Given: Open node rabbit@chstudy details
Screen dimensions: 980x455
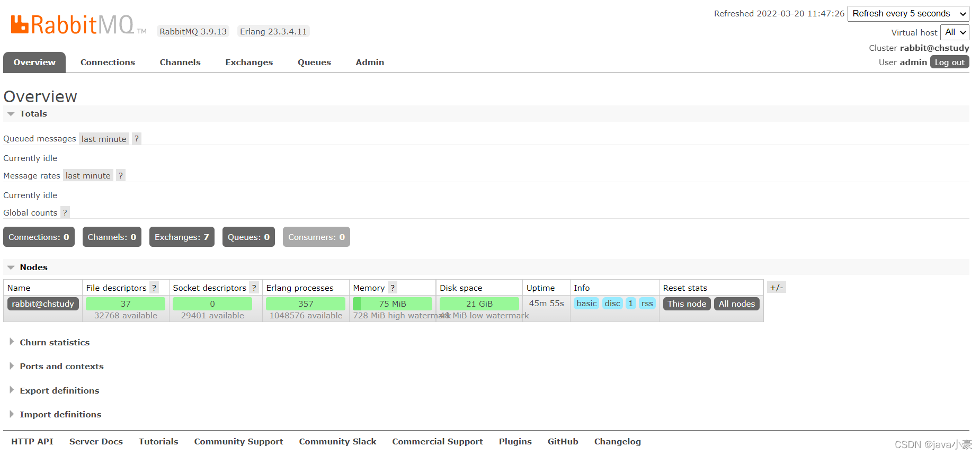Looking at the screenshot, I should (x=43, y=304).
